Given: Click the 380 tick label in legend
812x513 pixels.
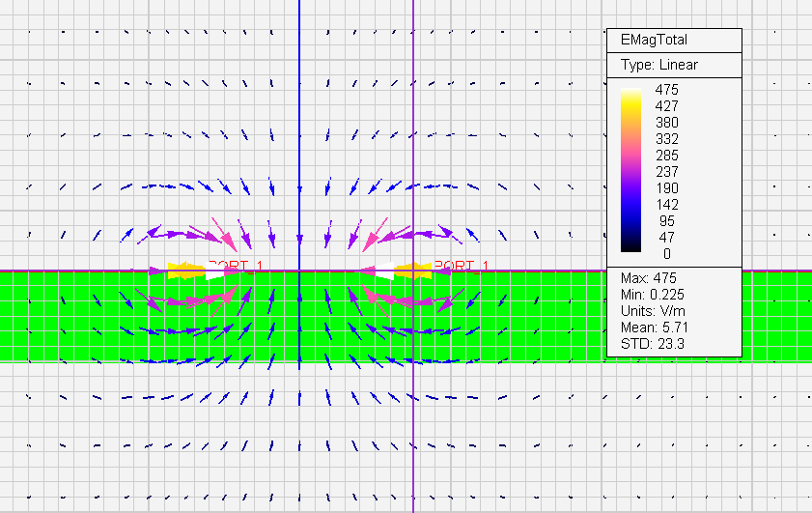Looking at the screenshot, I should tap(666, 123).
